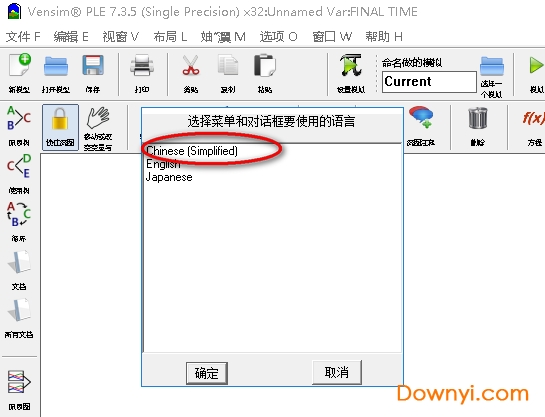
Task: Paste using the clipboard icon
Action: (x=265, y=65)
